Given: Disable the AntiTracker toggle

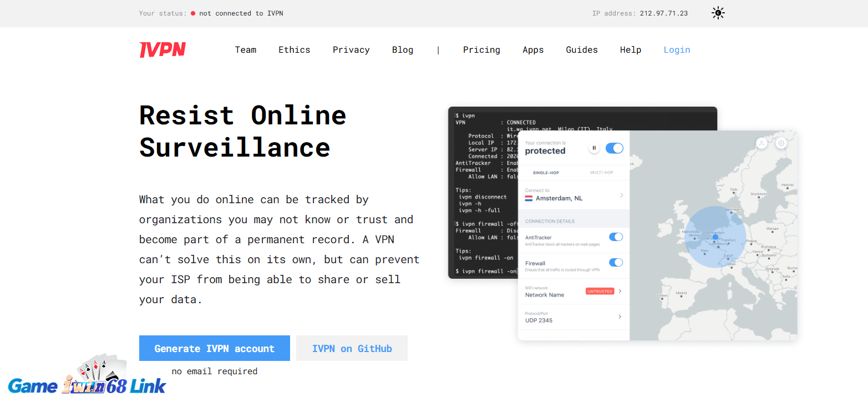Looking at the screenshot, I should 616,237.
